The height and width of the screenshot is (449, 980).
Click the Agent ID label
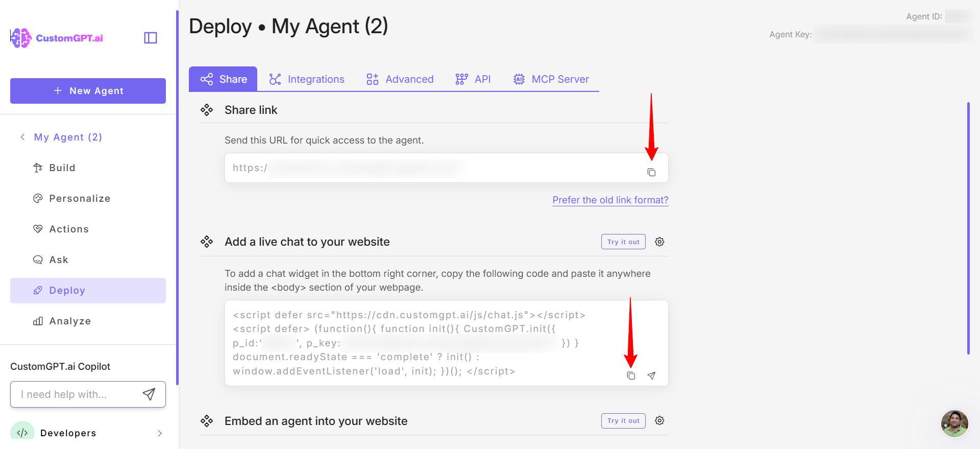pos(924,16)
